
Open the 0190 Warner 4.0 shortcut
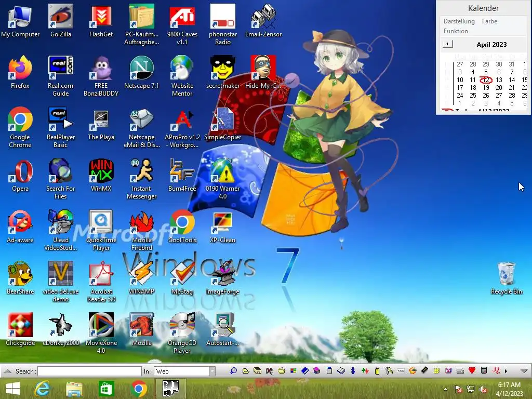(222, 179)
